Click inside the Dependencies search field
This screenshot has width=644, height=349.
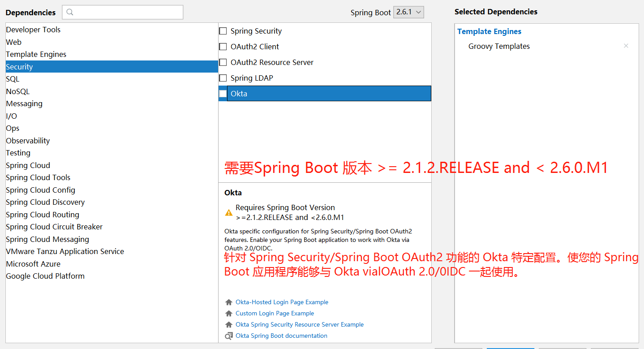125,12
